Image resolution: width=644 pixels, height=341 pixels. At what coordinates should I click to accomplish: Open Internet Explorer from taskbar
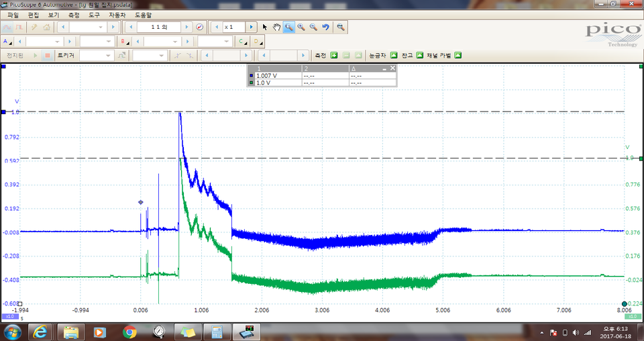(x=40, y=332)
